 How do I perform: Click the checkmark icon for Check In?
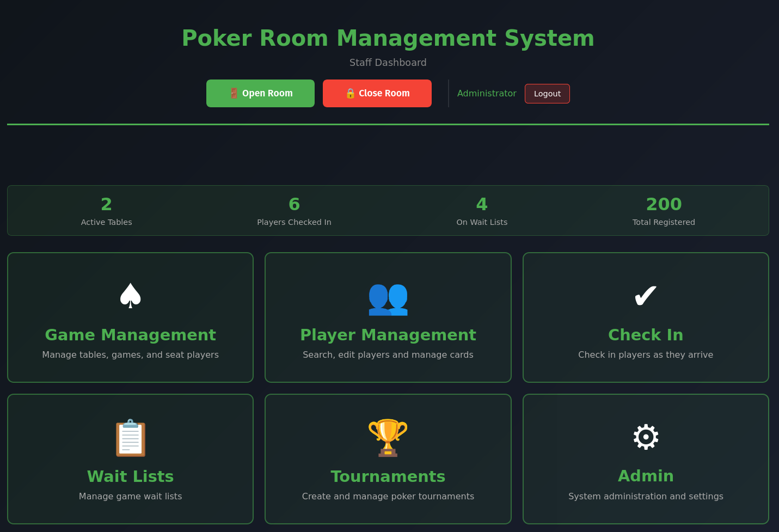pyautogui.click(x=646, y=296)
